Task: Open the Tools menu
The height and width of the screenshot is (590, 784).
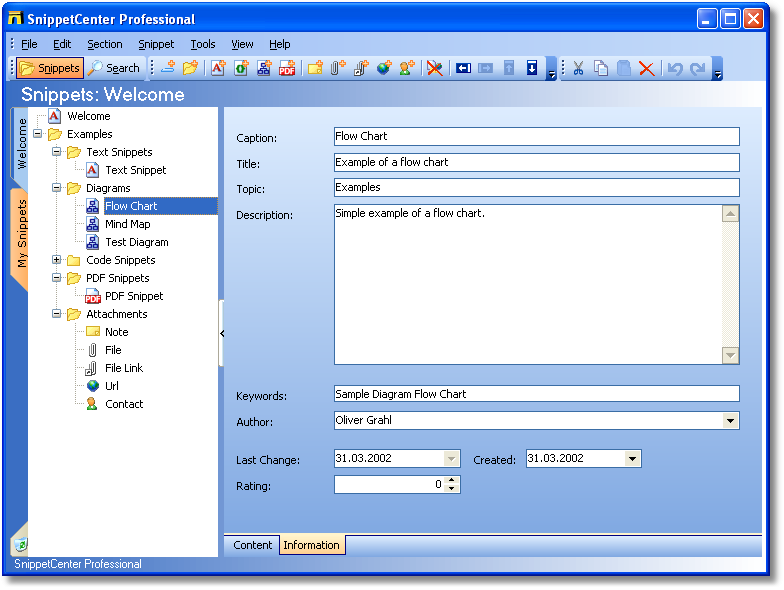Action: (202, 44)
